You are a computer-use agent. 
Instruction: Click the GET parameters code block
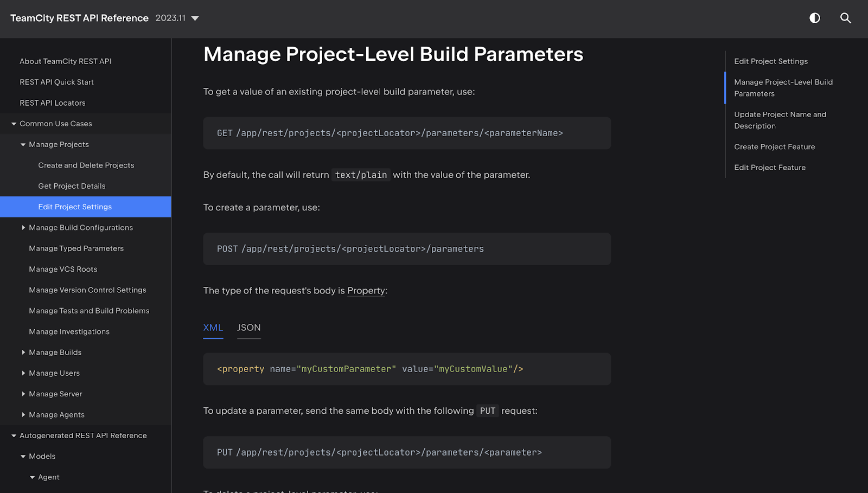click(407, 133)
